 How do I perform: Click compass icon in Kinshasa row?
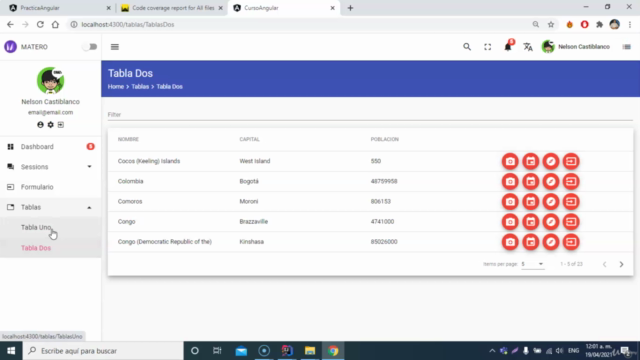pos(551,242)
